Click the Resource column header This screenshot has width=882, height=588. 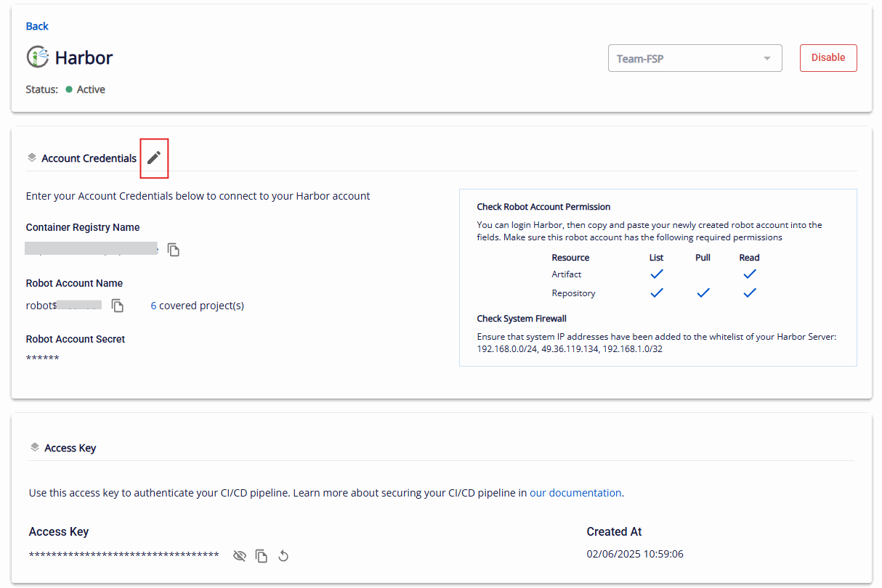[571, 258]
